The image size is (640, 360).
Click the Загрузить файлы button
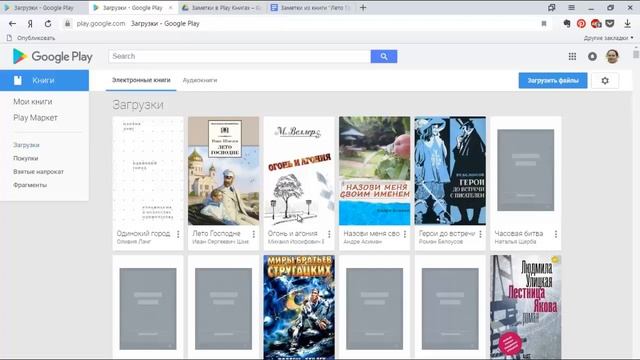coord(553,80)
